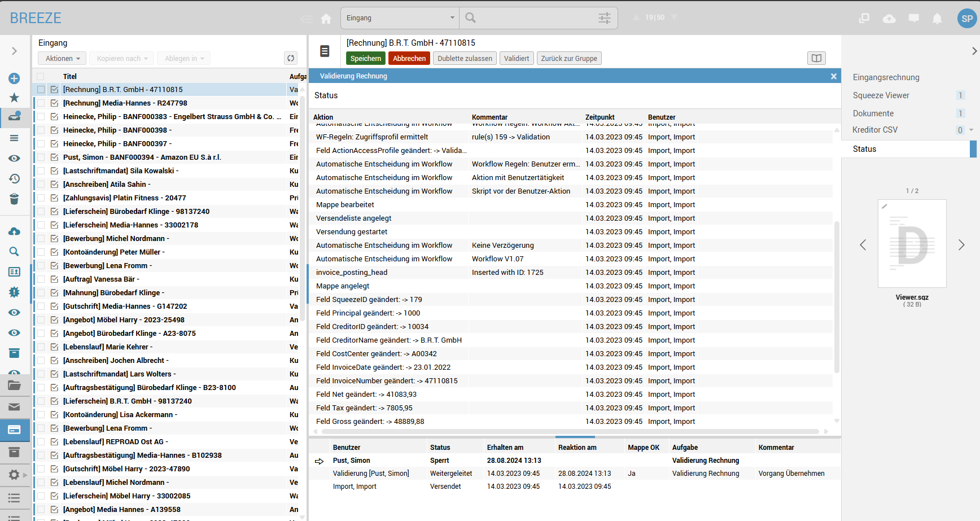Viewport: 980px width, 521px height.
Task: Click the Viewer.sqz document thumbnail
Action: point(912,244)
